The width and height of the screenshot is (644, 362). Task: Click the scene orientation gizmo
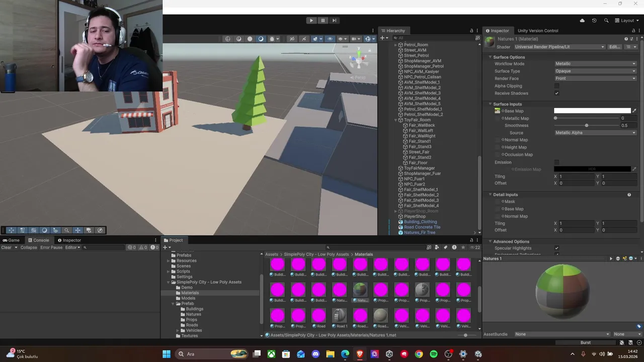pos(358,59)
